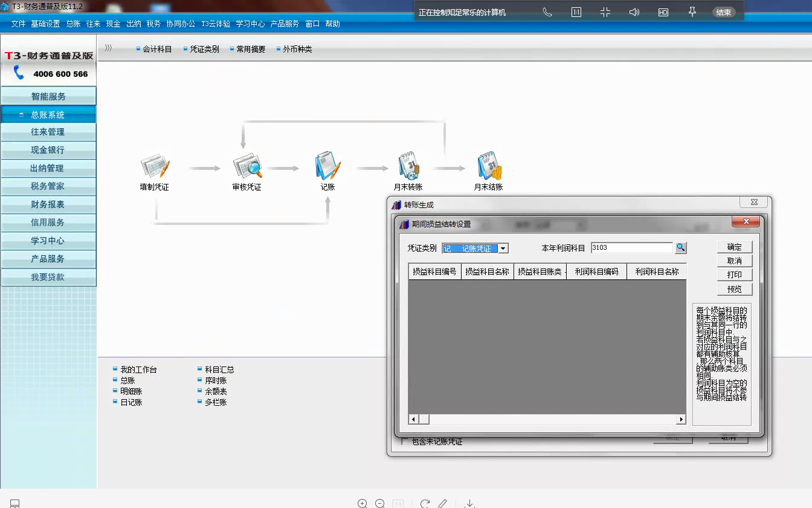The width and height of the screenshot is (812, 508).
Task: Click the HD quality icon in remote bar
Action: [663, 12]
